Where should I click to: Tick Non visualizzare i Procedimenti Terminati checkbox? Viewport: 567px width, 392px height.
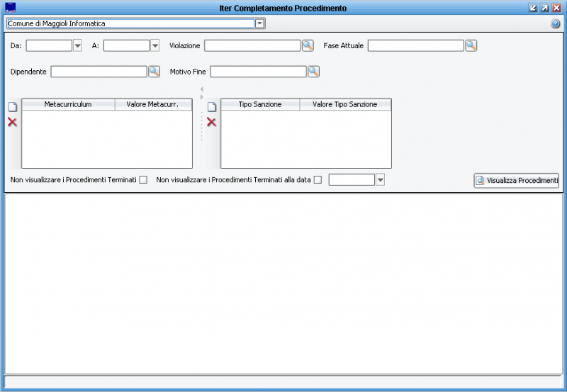coord(143,180)
